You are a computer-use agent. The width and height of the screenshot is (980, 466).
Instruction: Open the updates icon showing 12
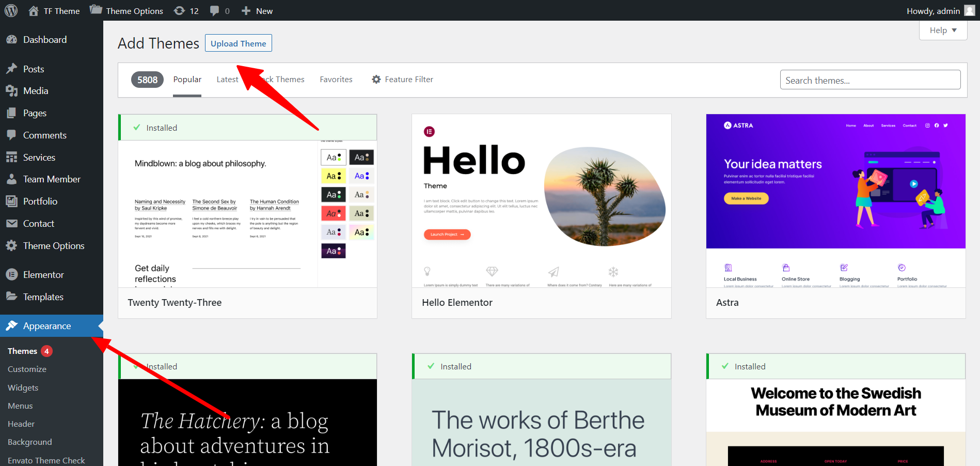pos(180,11)
